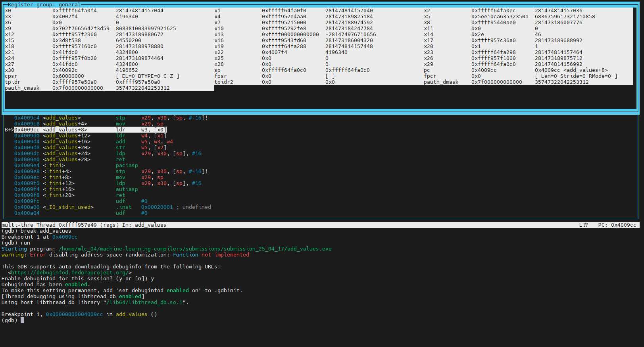Click the cpsr flags [ EL=0 BTYPE=0 C Z ]
The image size is (644, 347).
[148, 76]
